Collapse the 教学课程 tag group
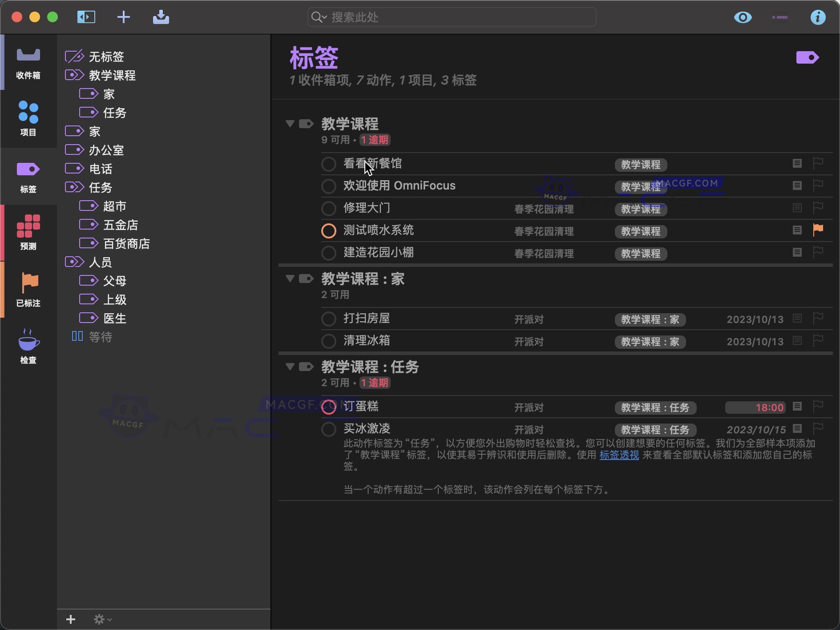 click(x=290, y=124)
